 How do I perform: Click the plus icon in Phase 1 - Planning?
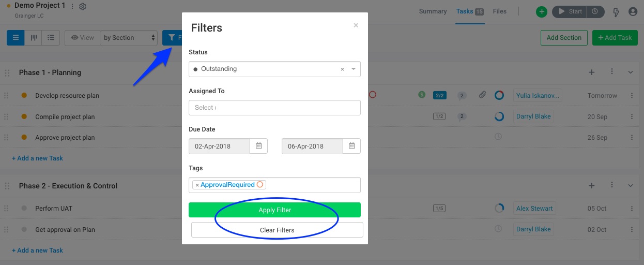592,72
